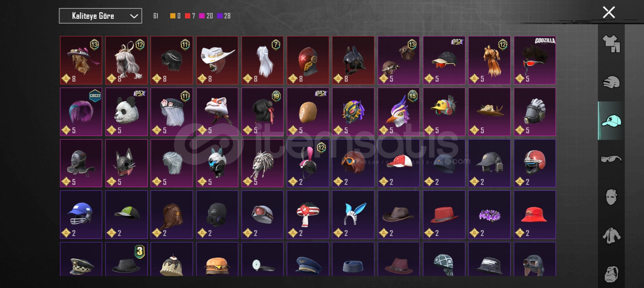The height and width of the screenshot is (288, 644).
Task: Open the jacket clothing category icon
Action: point(611,236)
